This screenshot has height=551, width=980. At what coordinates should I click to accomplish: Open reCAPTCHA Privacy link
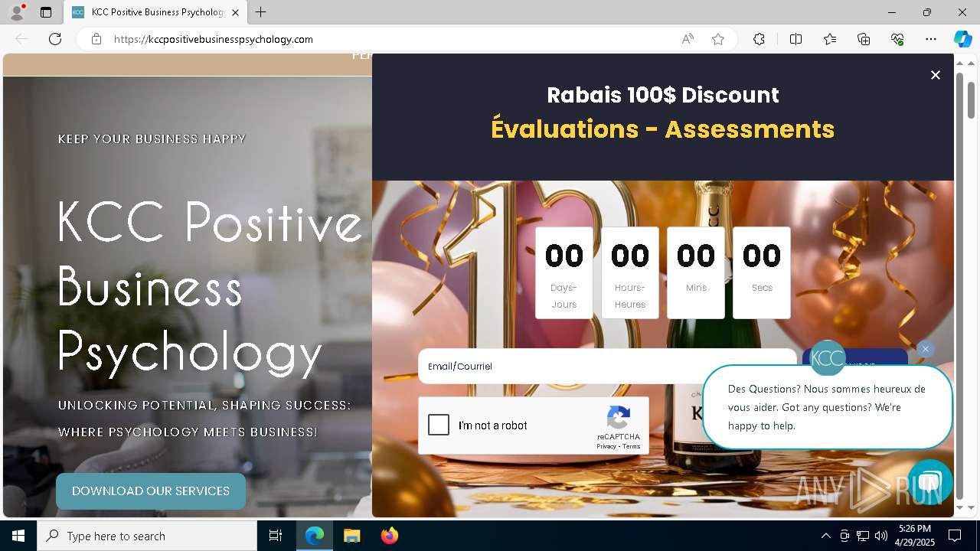(606, 446)
